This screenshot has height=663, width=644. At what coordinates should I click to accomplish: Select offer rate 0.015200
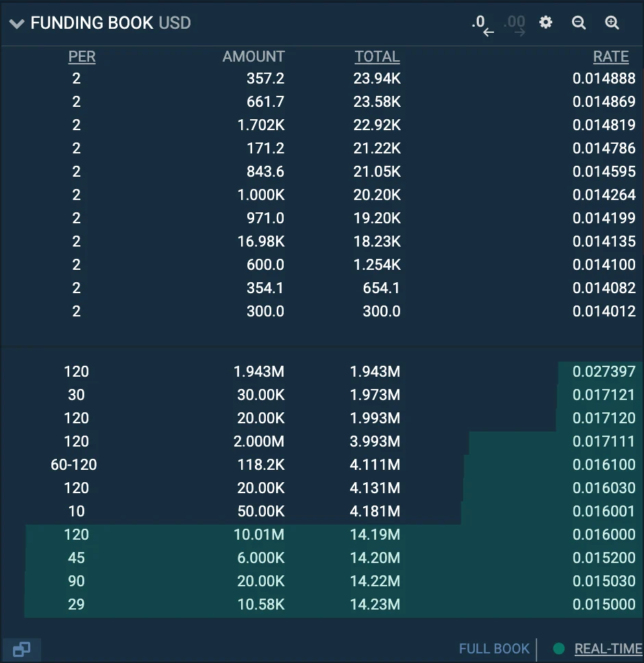click(x=604, y=558)
